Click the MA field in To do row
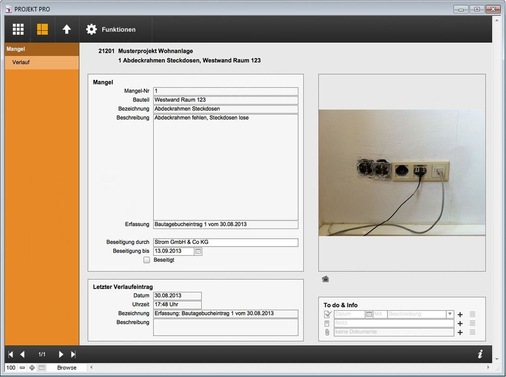Screen dimensions: 506x377 pos(380,314)
